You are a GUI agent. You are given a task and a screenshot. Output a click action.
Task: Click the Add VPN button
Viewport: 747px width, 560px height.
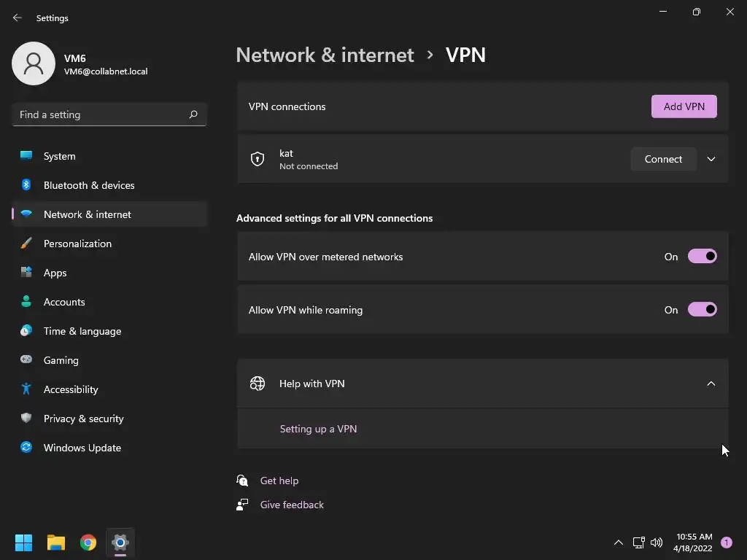tap(684, 106)
